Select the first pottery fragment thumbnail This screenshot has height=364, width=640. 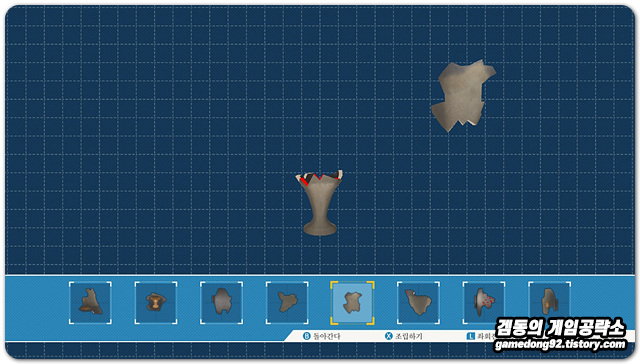click(x=90, y=302)
